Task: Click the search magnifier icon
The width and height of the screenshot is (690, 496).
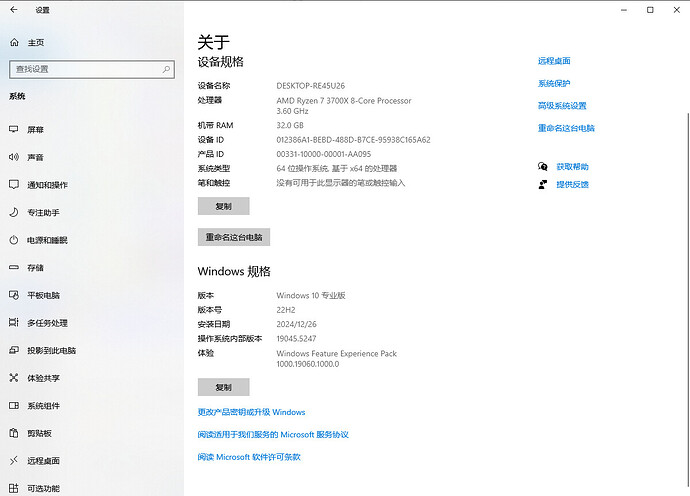Action: click(166, 69)
